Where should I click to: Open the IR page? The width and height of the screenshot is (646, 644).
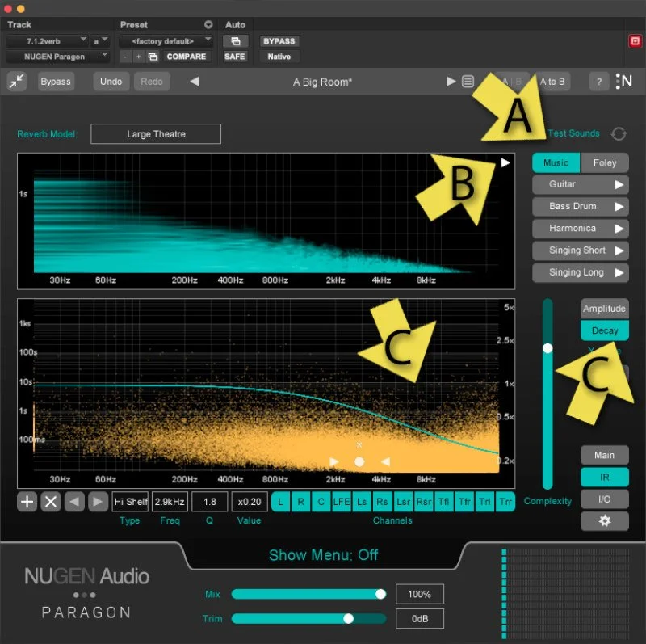tap(604, 478)
